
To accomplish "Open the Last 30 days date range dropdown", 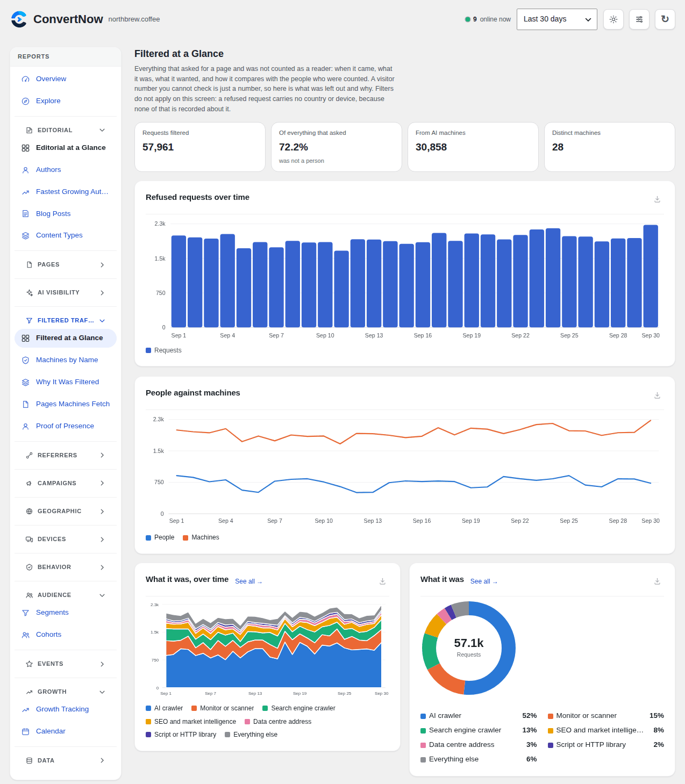I will coord(557,19).
